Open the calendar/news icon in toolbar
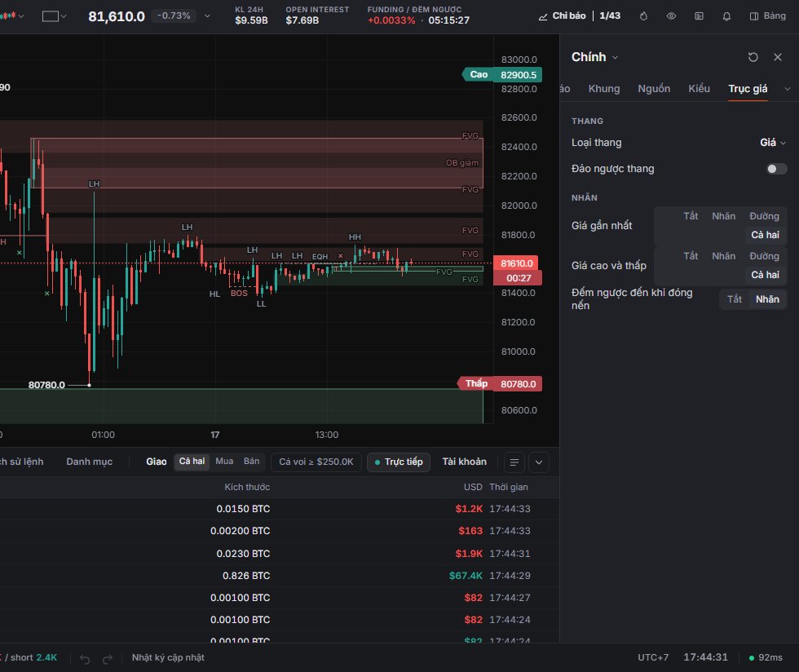Viewport: 799px width, 672px height. click(x=700, y=16)
